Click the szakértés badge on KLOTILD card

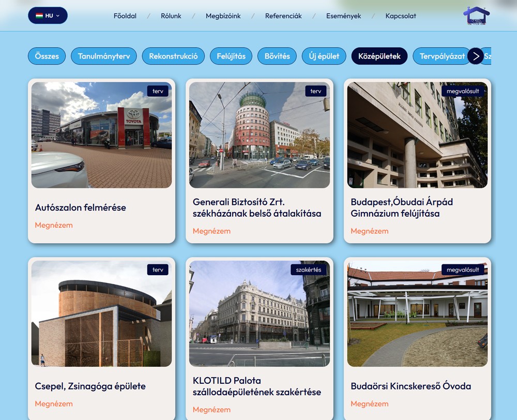coord(308,270)
